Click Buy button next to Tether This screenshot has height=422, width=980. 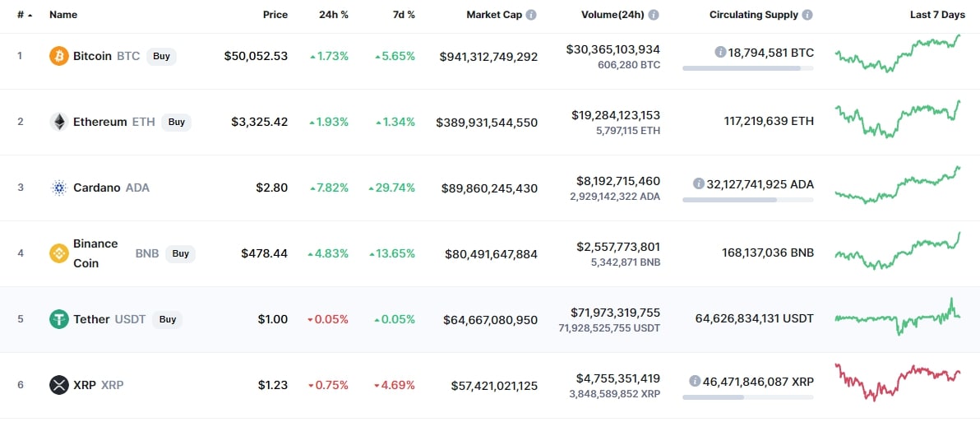click(168, 319)
